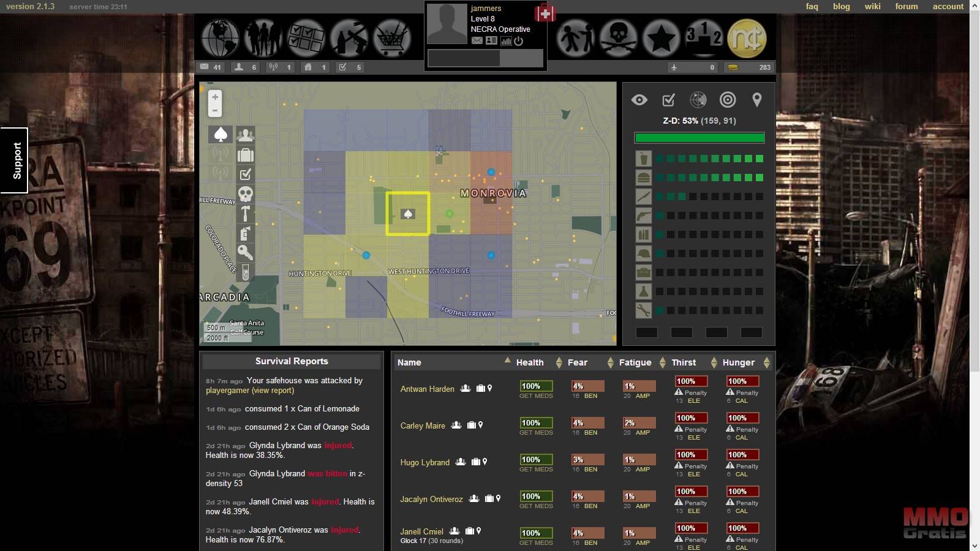Image resolution: width=980 pixels, height=551 pixels.
Task: Open the wiki menu link
Action: point(872,6)
